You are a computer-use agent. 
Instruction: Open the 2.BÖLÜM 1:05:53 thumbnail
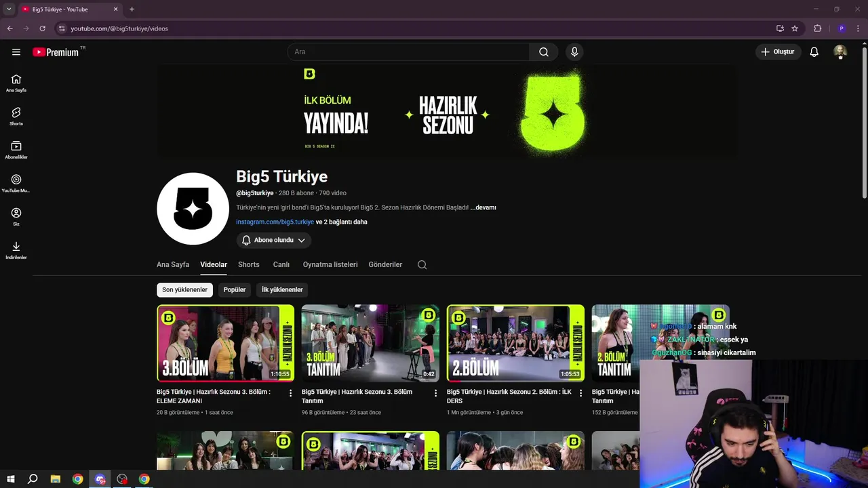(x=515, y=343)
